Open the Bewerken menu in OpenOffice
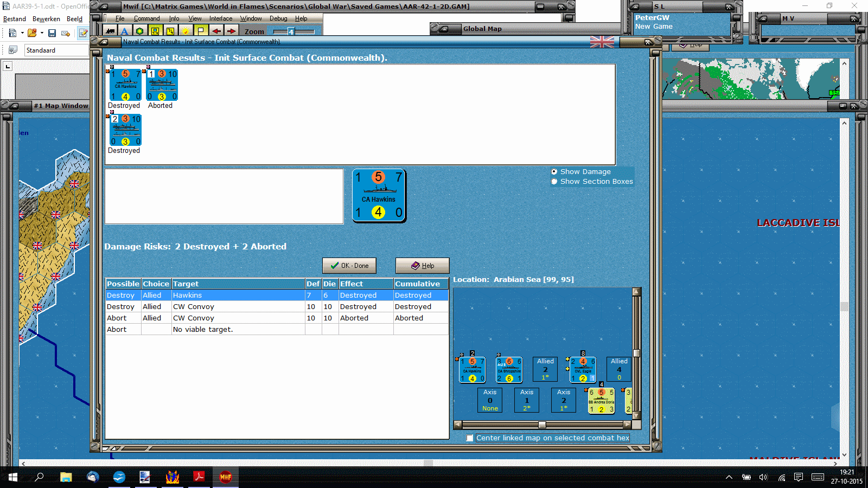 (x=46, y=19)
